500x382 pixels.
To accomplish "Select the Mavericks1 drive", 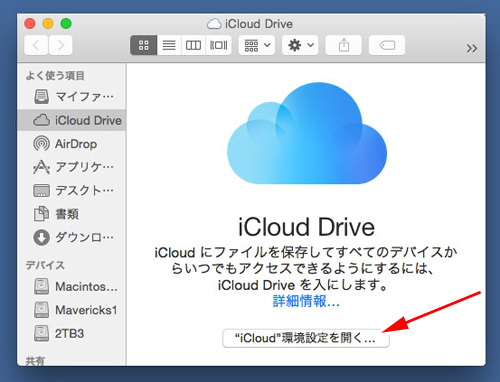I will tap(72, 310).
